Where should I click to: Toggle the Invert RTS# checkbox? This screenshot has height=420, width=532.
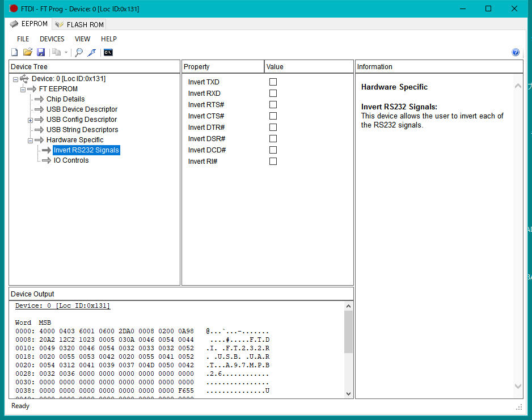[x=273, y=105]
